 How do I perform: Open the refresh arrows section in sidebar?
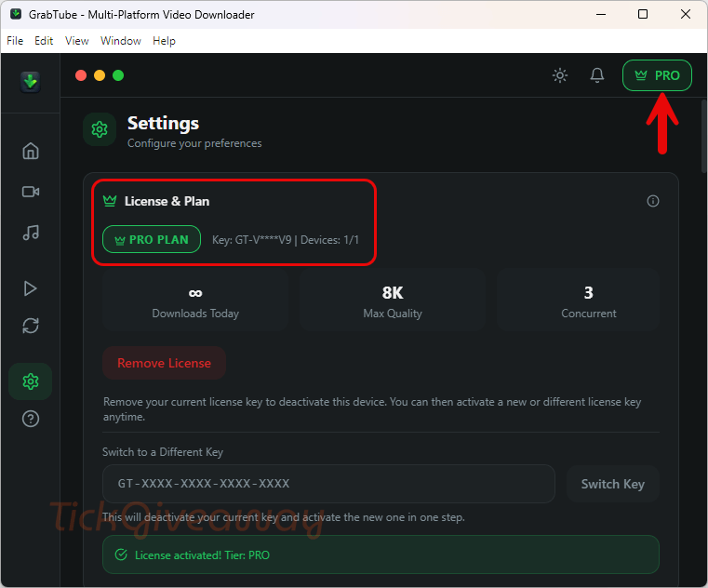pos(31,326)
